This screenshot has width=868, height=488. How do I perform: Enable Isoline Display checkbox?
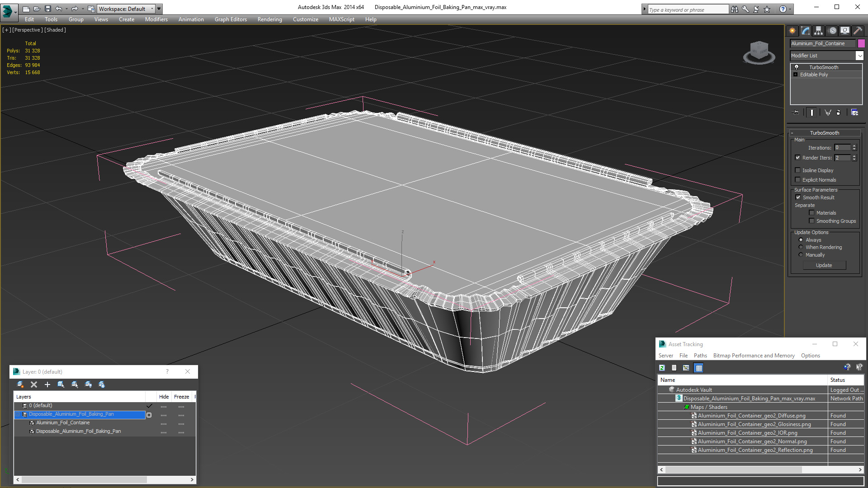798,170
